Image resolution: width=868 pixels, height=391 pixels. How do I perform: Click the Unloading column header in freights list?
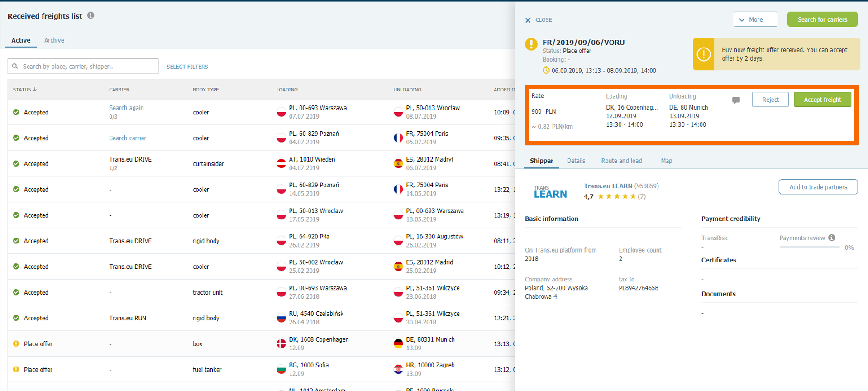pyautogui.click(x=407, y=90)
